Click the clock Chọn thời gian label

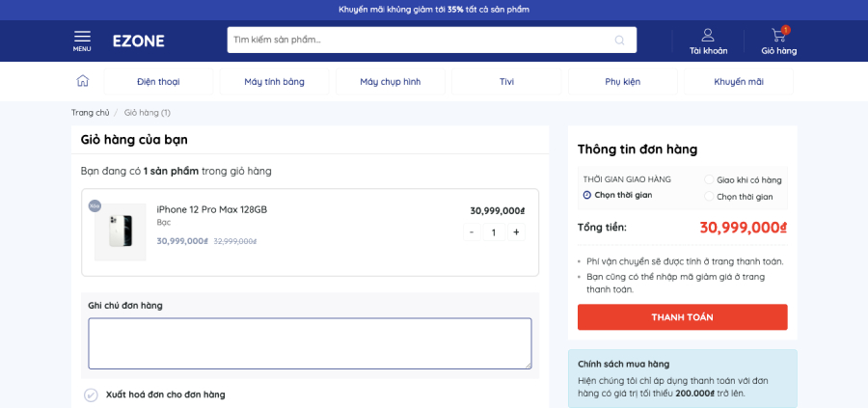pos(618,195)
